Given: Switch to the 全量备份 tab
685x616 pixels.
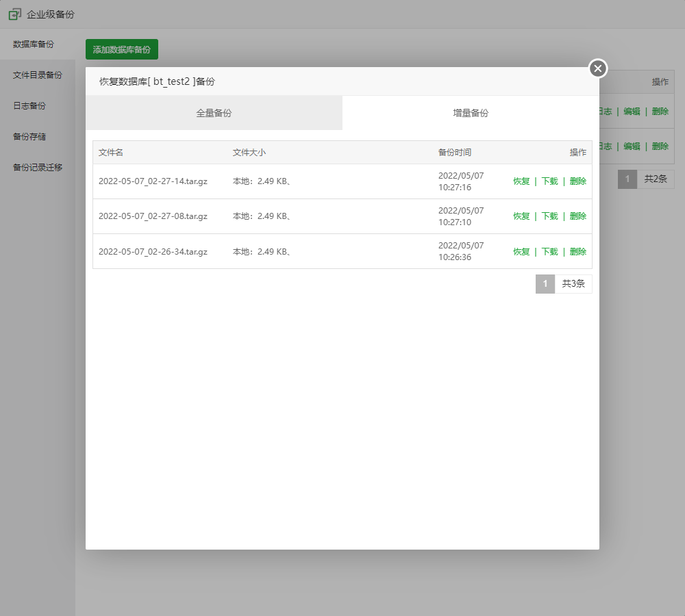Looking at the screenshot, I should pos(214,113).
